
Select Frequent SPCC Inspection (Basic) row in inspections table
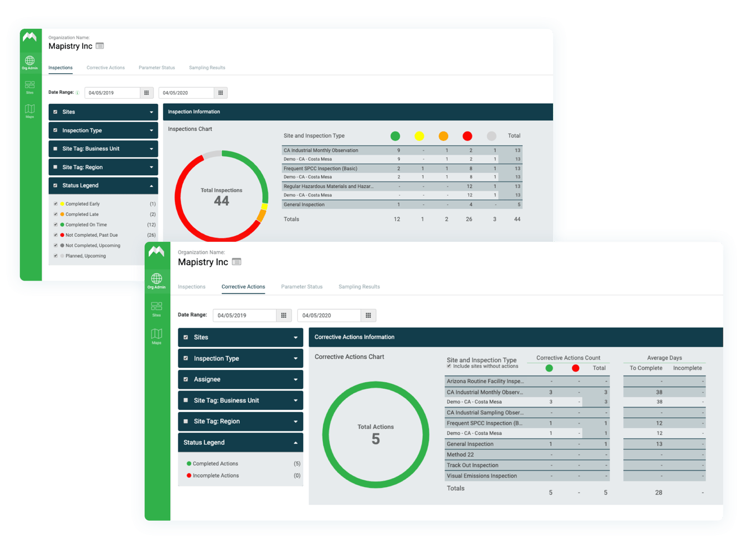point(402,169)
